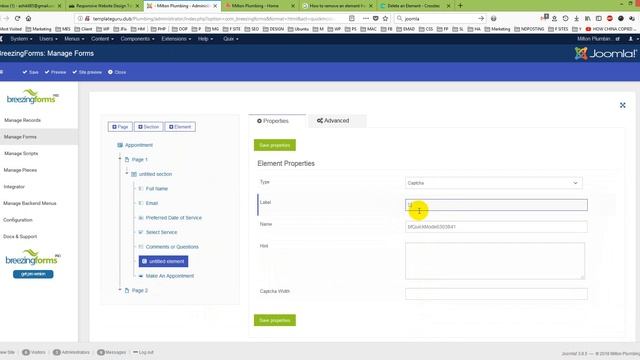Viewport: 640px width, 360px height.
Task: Click Site preview in the toolbar
Action: click(x=87, y=72)
